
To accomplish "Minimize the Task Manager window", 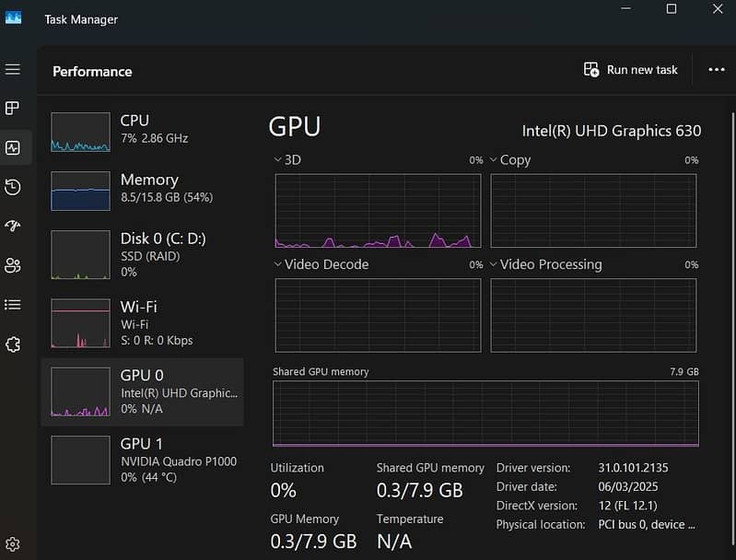I will 625,8.
